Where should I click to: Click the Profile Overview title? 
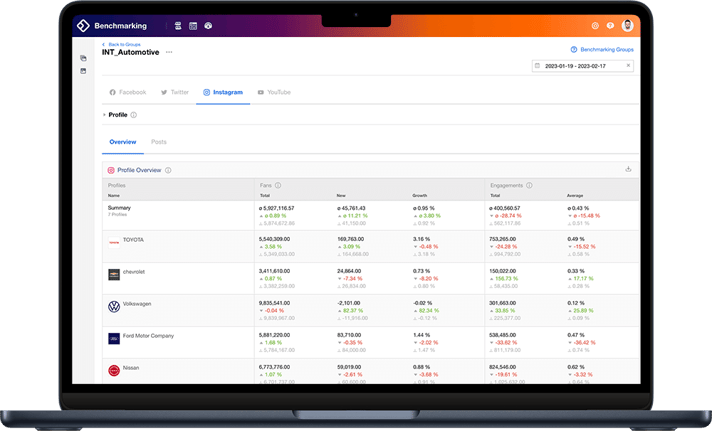click(x=139, y=170)
